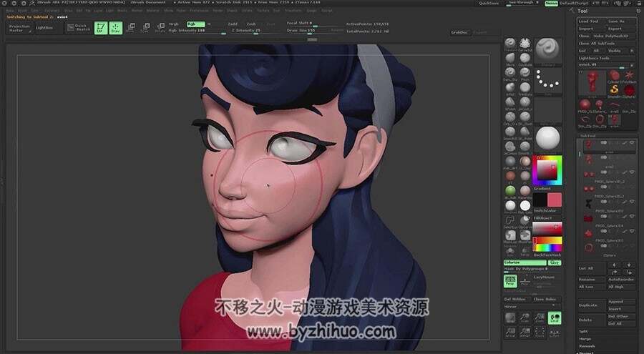Select the Standard brush icon
644x354 pixels.
click(510, 44)
